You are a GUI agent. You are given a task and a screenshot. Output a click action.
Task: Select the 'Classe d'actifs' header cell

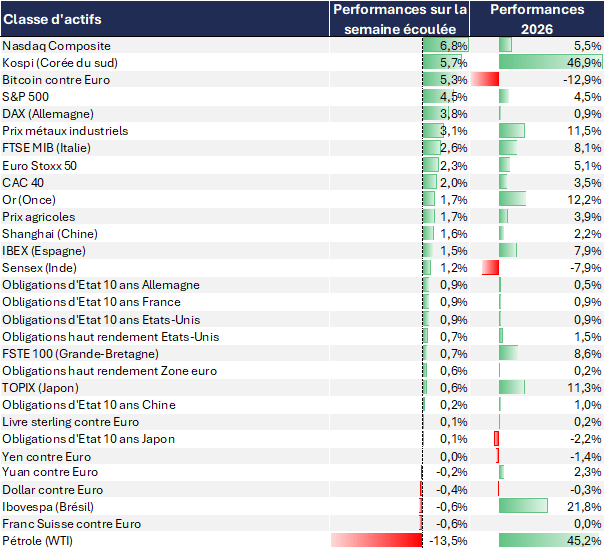click(165, 19)
